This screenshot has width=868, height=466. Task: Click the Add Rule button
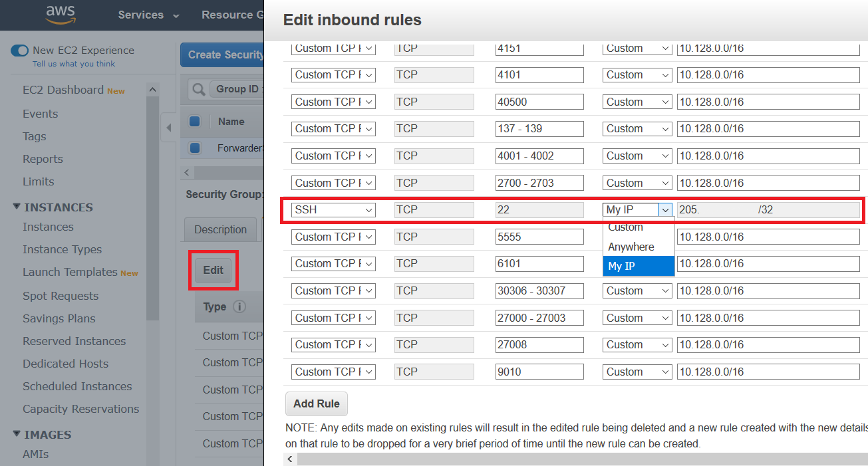[316, 404]
